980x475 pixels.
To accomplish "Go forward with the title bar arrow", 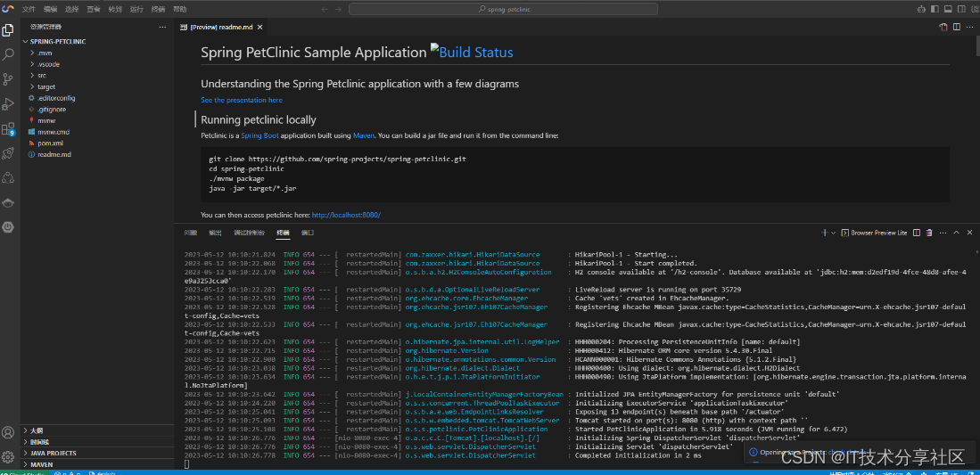I will coord(338,10).
